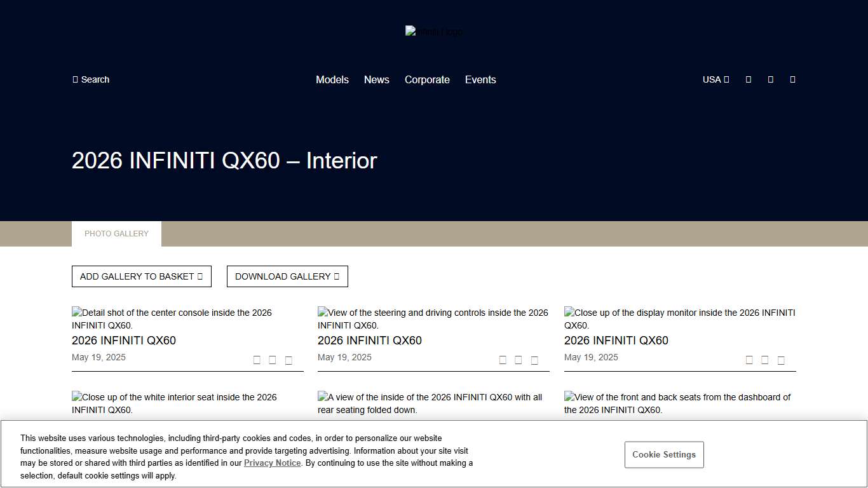
Task: Click the third social media icon in header
Action: (792, 79)
